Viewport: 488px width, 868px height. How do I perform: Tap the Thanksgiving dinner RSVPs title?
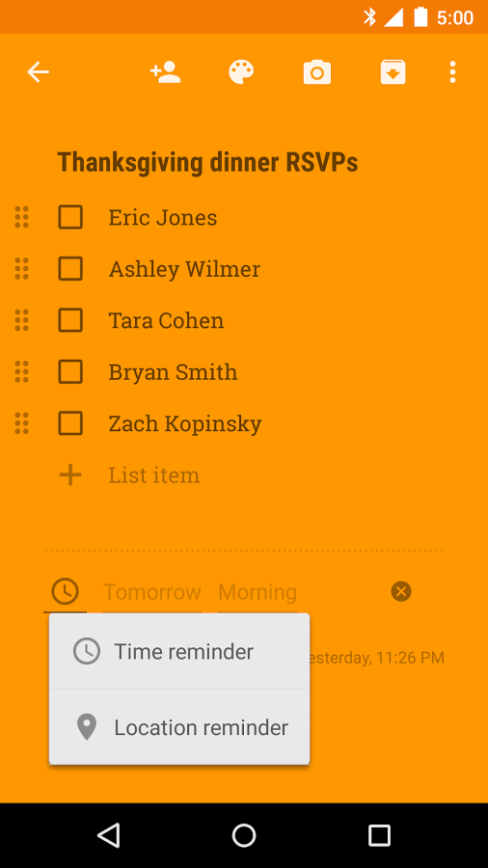coord(207,163)
